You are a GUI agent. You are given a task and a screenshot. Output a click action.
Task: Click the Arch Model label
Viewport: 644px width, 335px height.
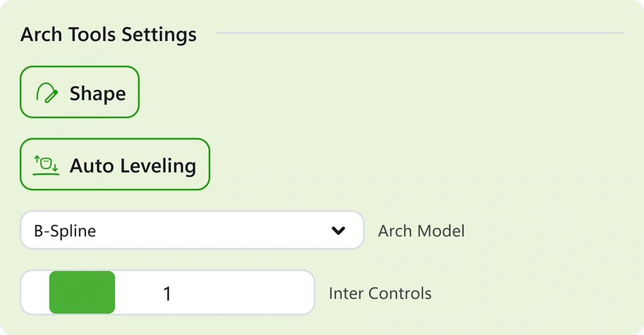[x=421, y=231]
